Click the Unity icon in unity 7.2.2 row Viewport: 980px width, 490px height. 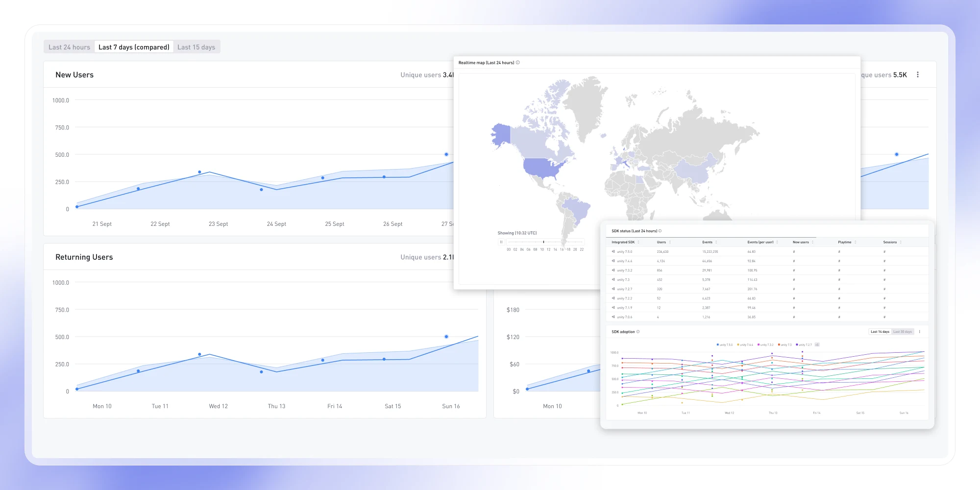tap(613, 298)
